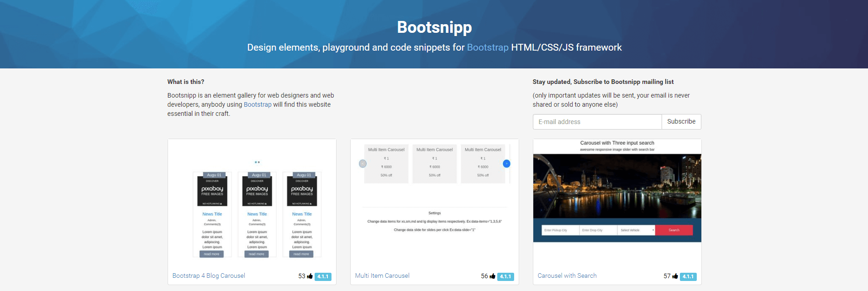Click the 4.1.1 badge on Bootstrap 4 Blog Carousel
Viewport: 868px width, 291px height.
[323, 276]
